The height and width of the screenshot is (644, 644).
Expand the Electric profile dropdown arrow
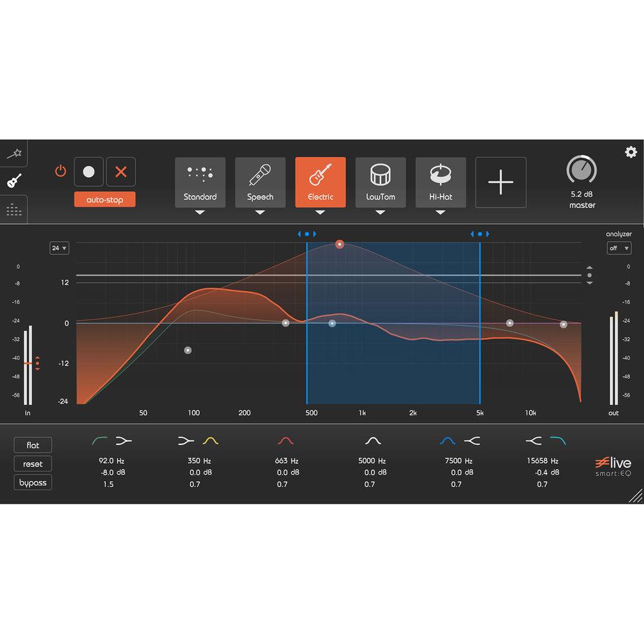pos(320,213)
